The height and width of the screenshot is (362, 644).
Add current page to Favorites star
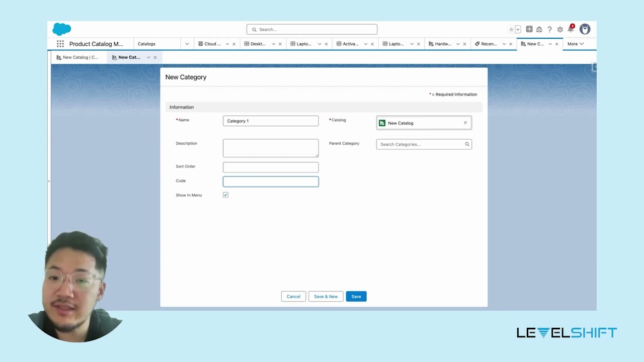[x=511, y=30]
